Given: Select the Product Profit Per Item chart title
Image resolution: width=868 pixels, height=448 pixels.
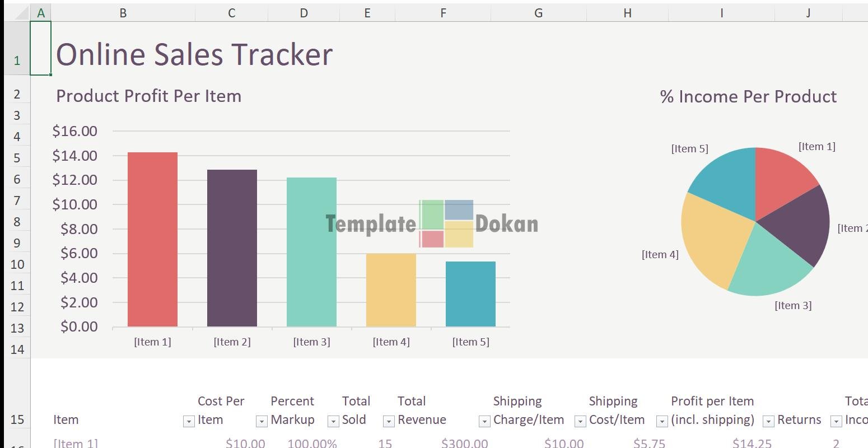Looking at the screenshot, I should (x=148, y=96).
